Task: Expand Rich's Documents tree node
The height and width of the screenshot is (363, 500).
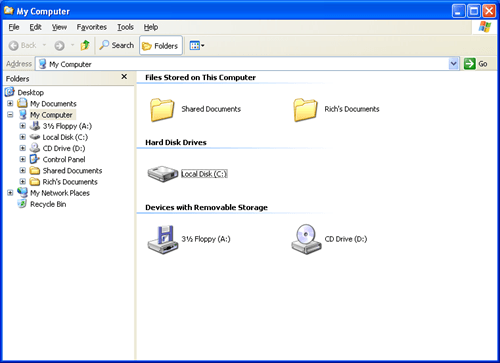Action: (22, 182)
